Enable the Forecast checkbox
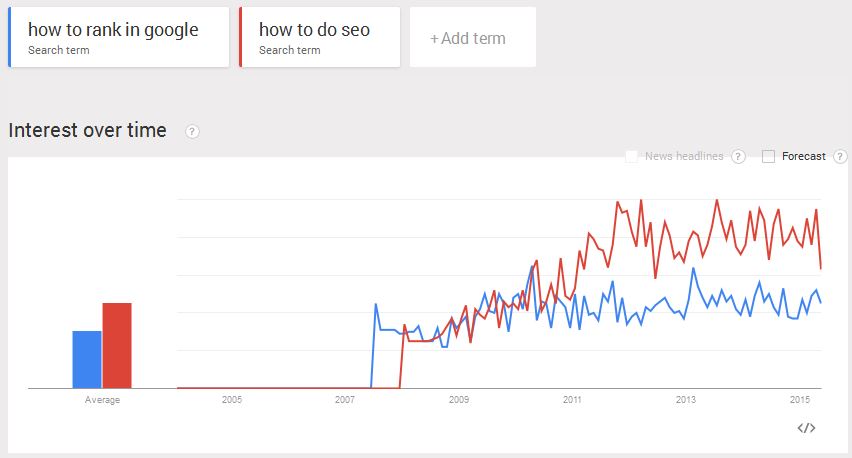This screenshot has width=852, height=458. coord(768,156)
